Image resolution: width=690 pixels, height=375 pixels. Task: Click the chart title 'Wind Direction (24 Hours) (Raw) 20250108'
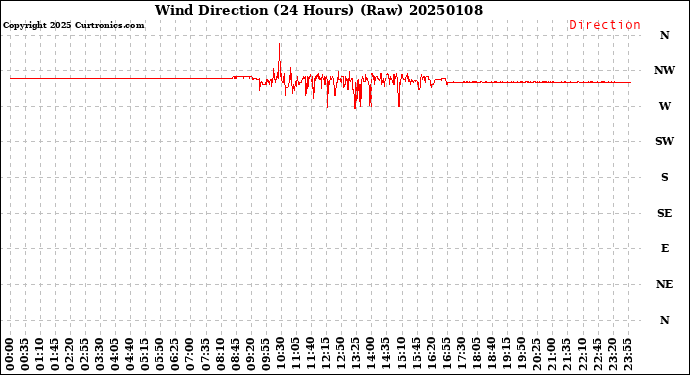point(319,10)
